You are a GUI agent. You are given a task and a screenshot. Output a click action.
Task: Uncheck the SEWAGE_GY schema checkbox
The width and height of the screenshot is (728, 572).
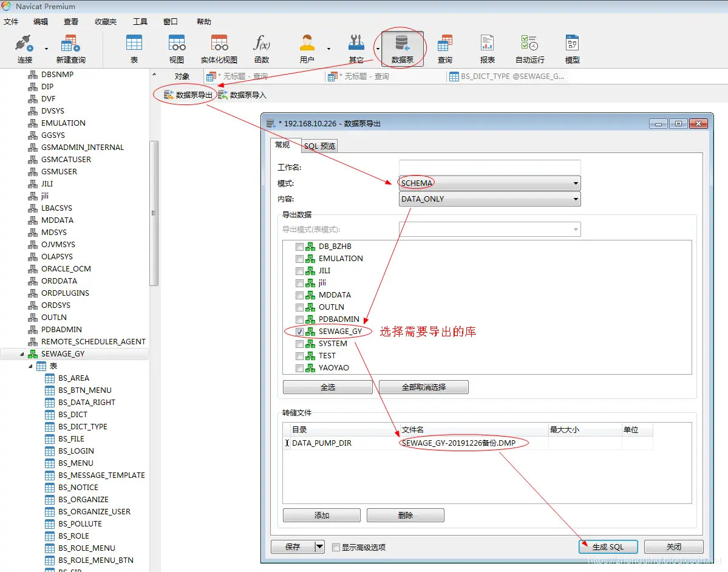(299, 332)
